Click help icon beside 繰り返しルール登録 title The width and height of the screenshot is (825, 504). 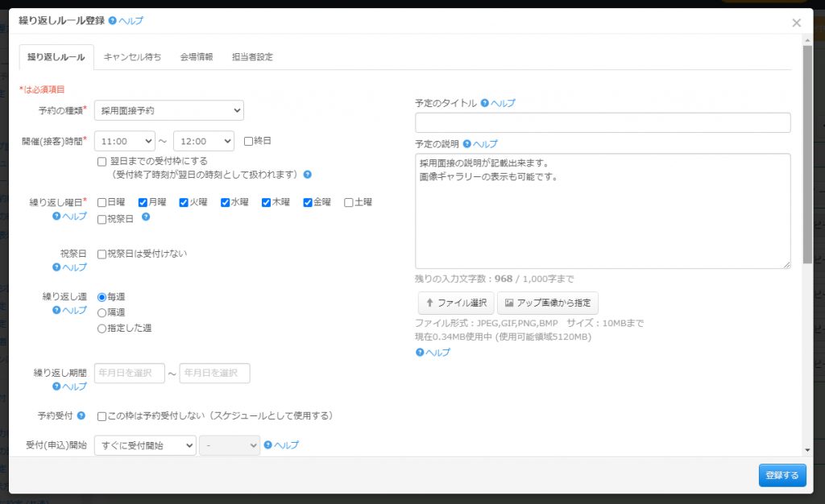click(x=113, y=21)
